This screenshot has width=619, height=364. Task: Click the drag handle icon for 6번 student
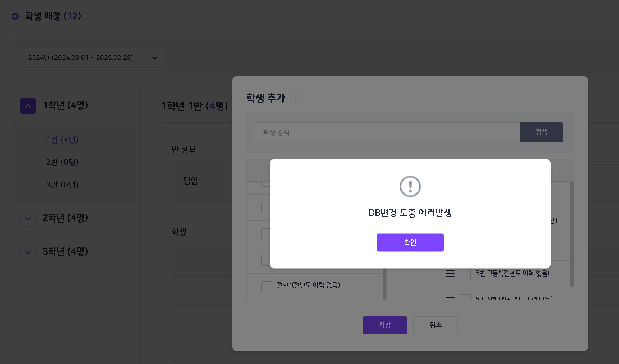(x=450, y=298)
